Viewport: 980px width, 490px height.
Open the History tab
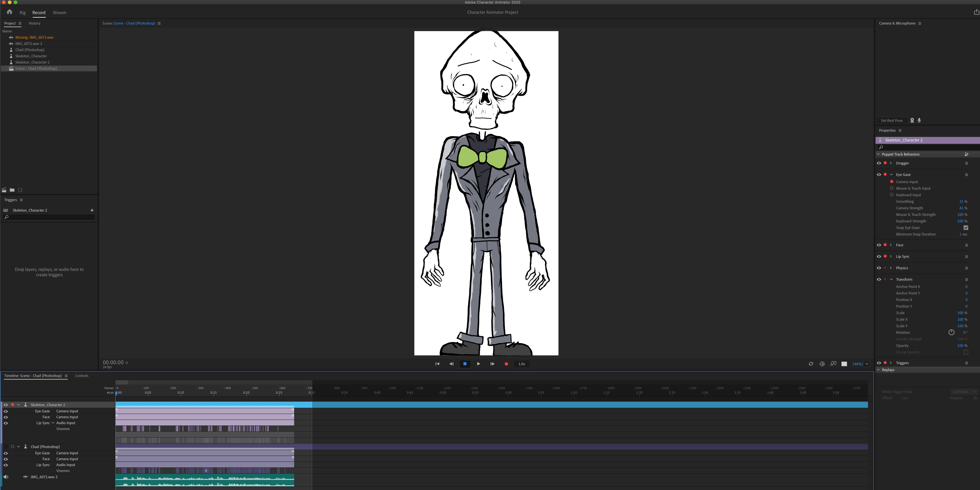[x=34, y=23]
